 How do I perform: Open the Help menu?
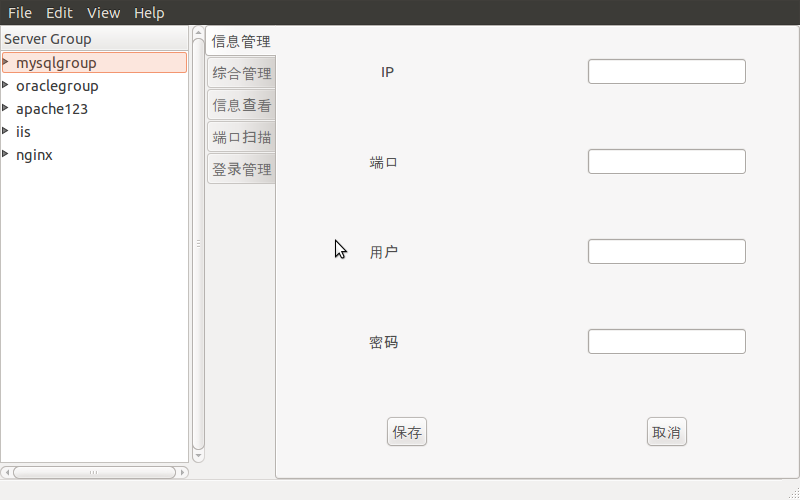click(149, 13)
